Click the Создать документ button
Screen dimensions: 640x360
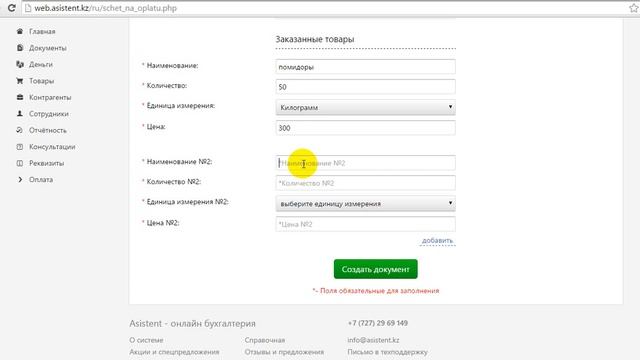(376, 269)
